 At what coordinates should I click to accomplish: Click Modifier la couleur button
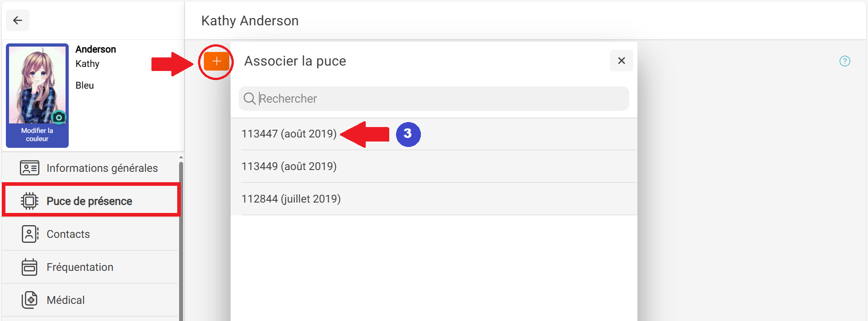tap(37, 135)
